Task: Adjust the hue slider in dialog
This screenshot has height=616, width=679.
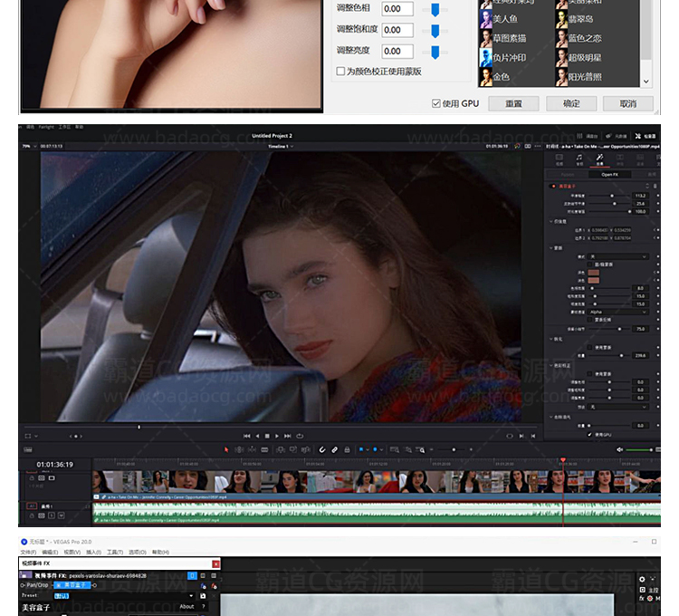Action: pyautogui.click(x=435, y=10)
